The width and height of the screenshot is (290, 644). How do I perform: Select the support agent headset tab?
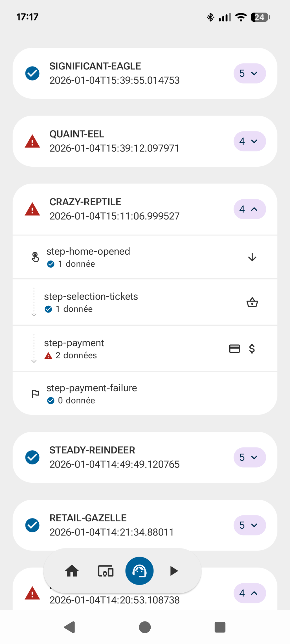[x=139, y=571]
